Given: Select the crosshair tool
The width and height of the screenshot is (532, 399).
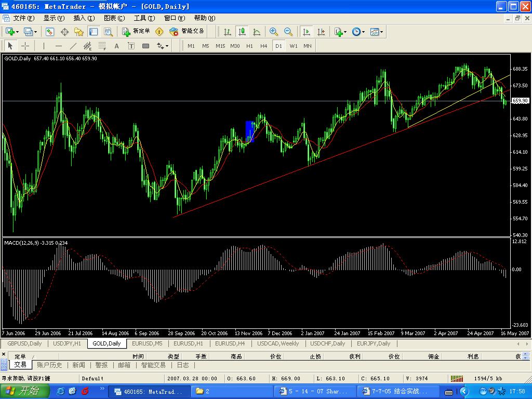Looking at the screenshot, I should coord(25,46).
